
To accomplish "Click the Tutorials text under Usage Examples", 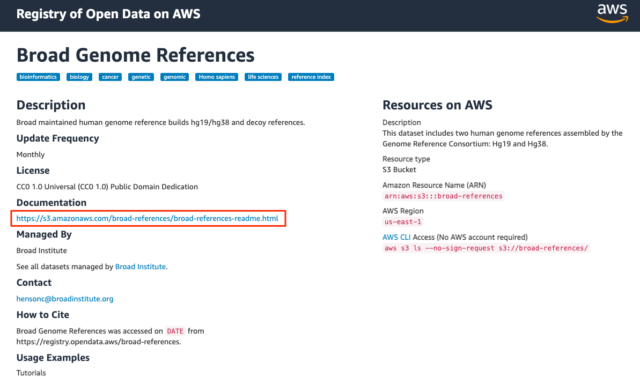I will pyautogui.click(x=31, y=373).
